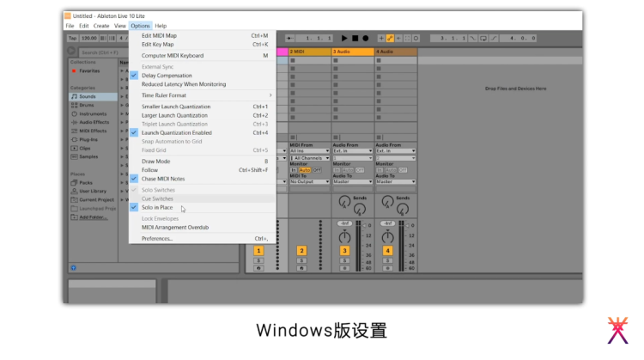Choose Computer MIDI Keyboard menu entry
644x360 pixels.
(x=202, y=56)
